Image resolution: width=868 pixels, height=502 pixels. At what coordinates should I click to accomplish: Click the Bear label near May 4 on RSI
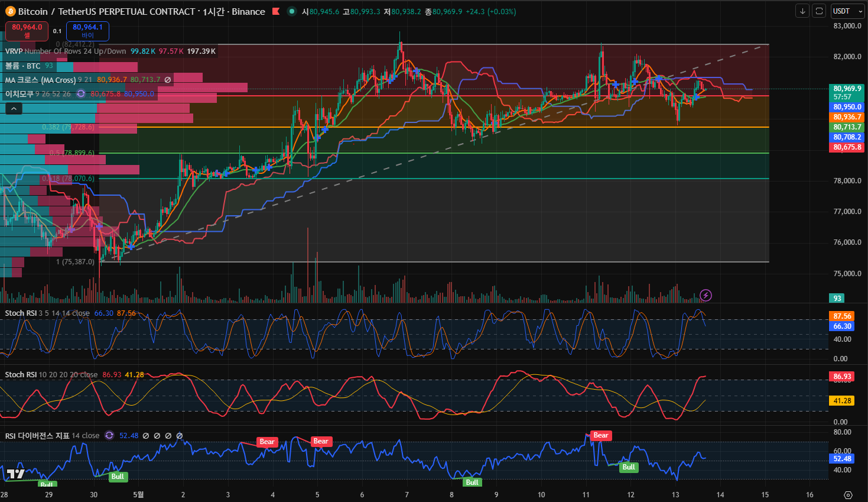pyautogui.click(x=267, y=442)
